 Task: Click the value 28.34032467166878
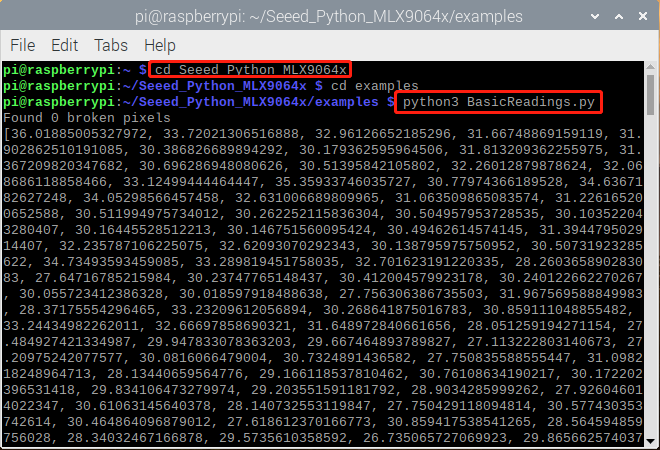(135, 438)
